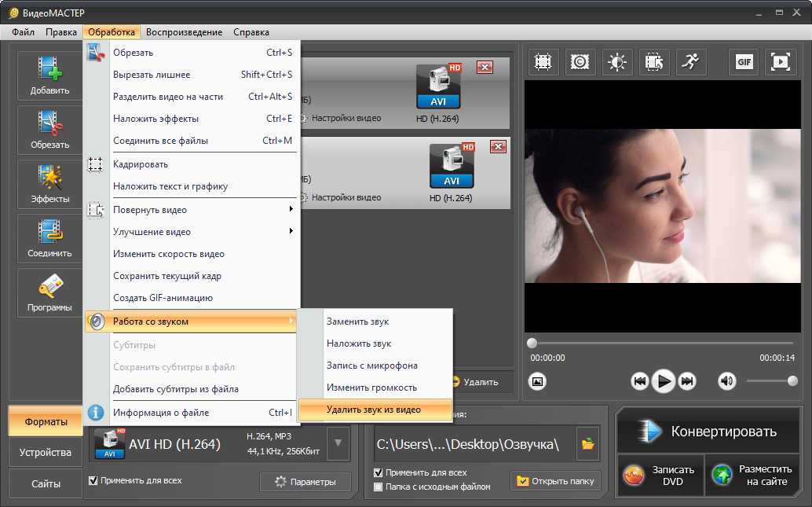812x507 pixels.
Task: Open brightness enhancement sun icon
Action: point(616,62)
